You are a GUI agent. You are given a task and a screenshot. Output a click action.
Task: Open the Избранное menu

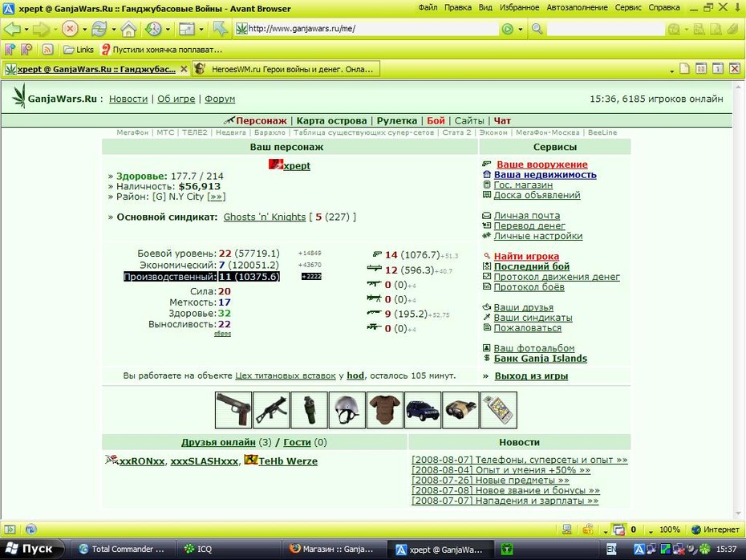519,7
